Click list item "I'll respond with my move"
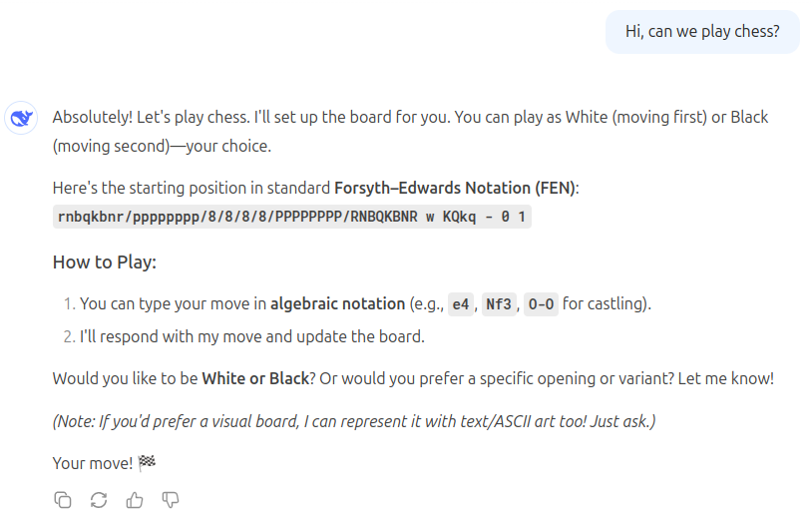Screen dimensions: 812x520 point(252,336)
